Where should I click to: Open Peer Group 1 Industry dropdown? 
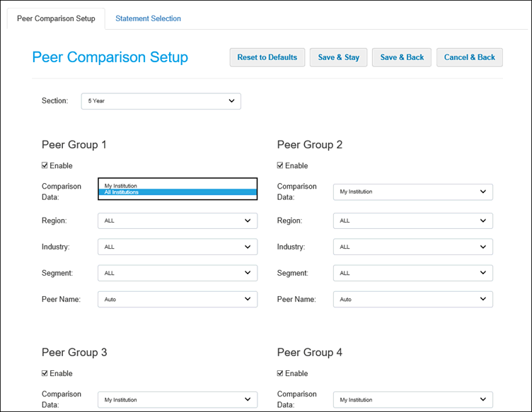177,247
